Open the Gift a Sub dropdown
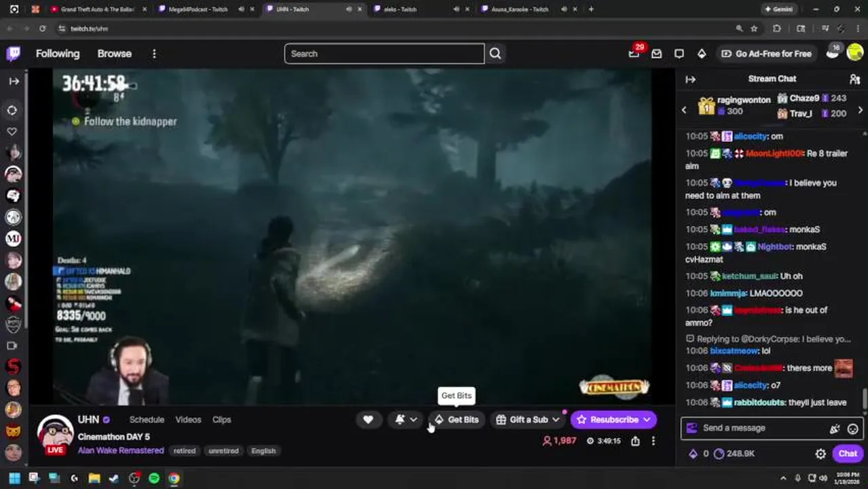Screen dimensions: 868x489 (x=528, y=420)
